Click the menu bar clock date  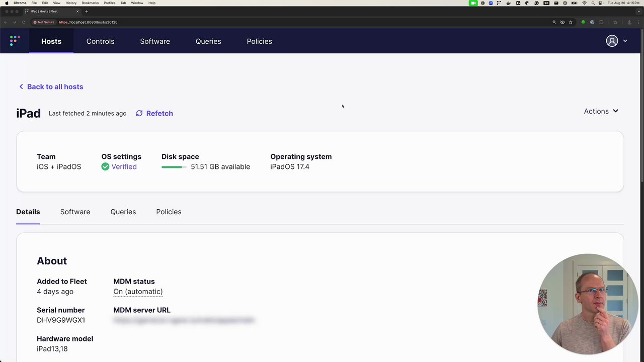[624, 3]
